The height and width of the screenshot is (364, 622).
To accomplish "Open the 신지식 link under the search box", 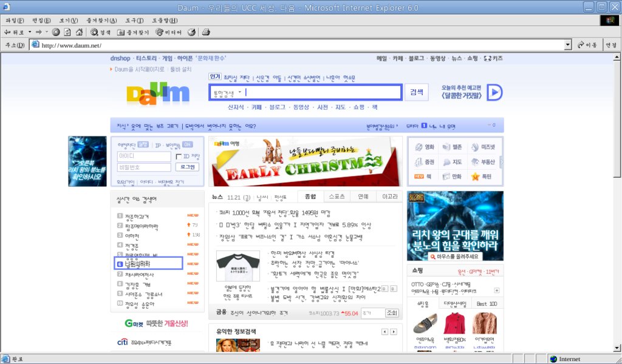I will coord(236,107).
